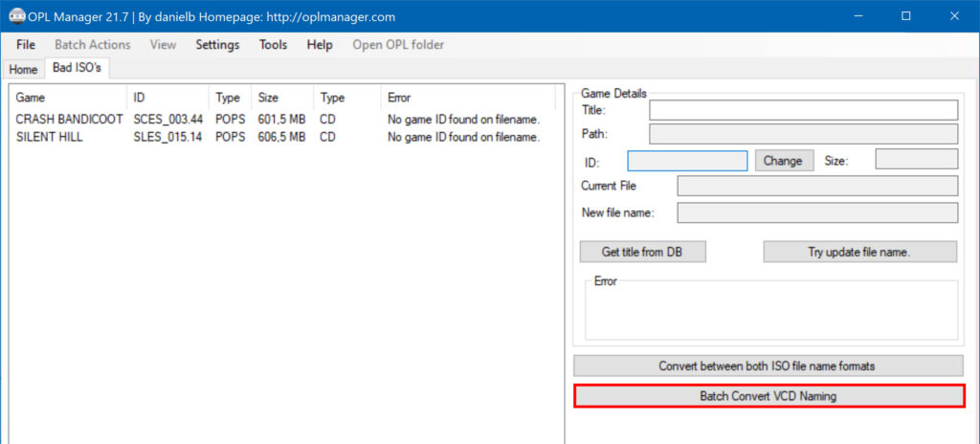Sort list by ID column header

point(139,98)
